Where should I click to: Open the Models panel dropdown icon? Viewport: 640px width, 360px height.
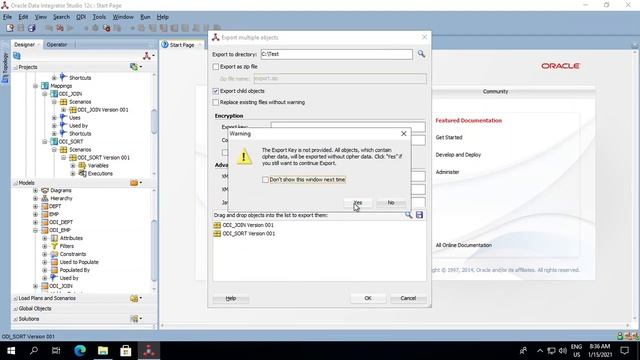tap(136, 183)
